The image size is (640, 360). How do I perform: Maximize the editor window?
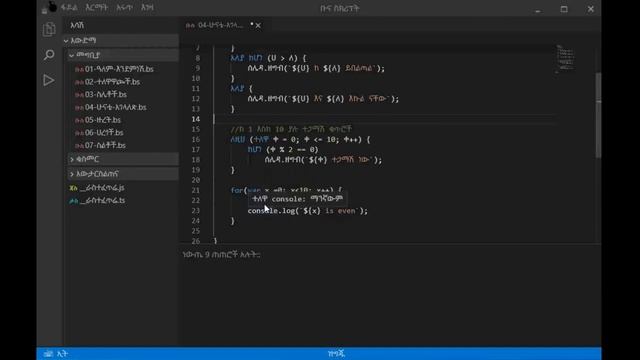click(x=564, y=9)
